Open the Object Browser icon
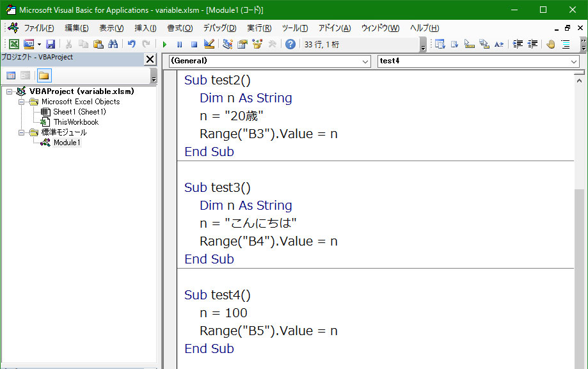 [257, 44]
